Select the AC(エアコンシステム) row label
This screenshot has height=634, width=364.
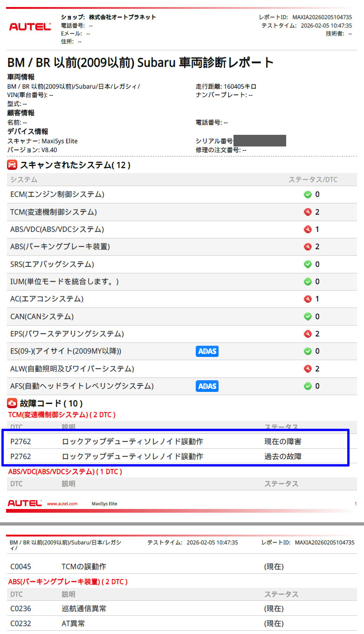(47, 299)
